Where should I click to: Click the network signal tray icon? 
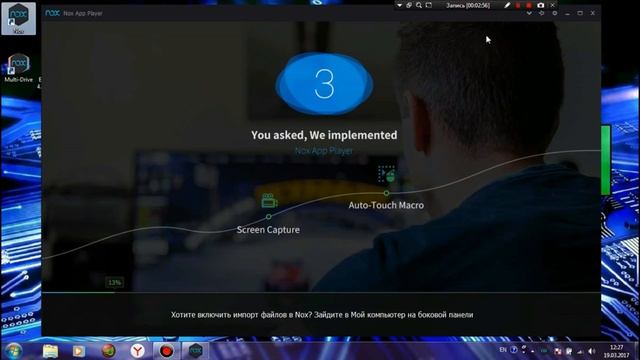[580, 351]
